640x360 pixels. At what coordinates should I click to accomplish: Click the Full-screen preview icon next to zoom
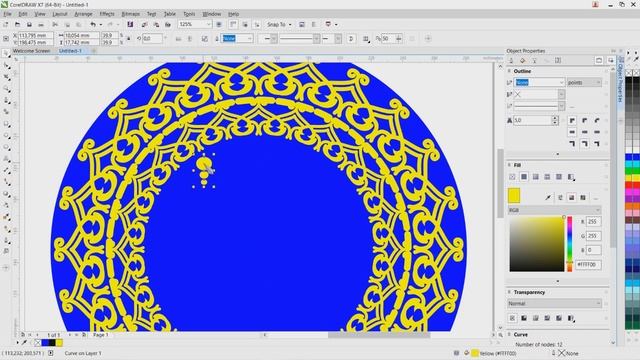219,24
